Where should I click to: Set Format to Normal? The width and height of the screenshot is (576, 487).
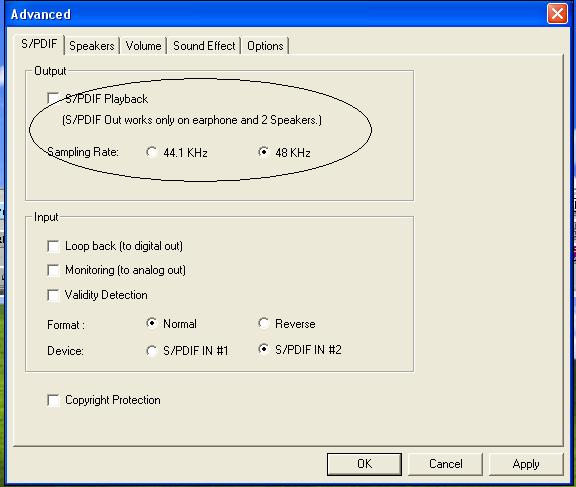click(151, 324)
